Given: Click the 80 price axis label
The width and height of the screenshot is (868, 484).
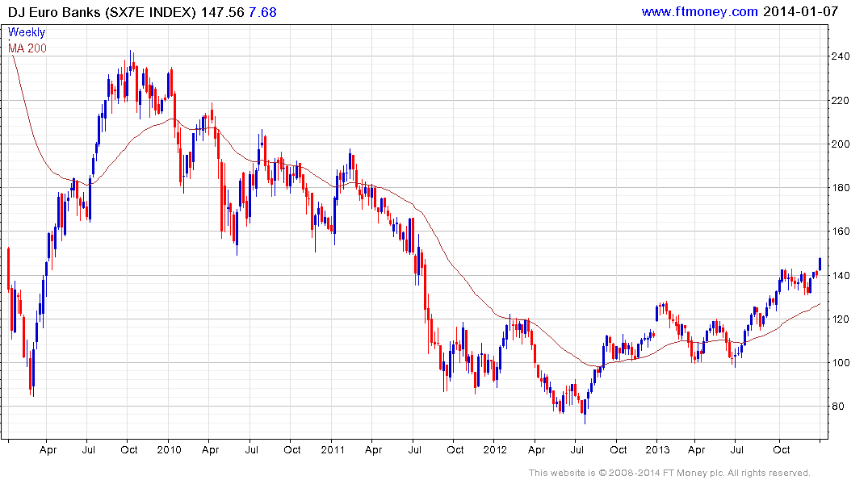Looking at the screenshot, I should tap(838, 407).
